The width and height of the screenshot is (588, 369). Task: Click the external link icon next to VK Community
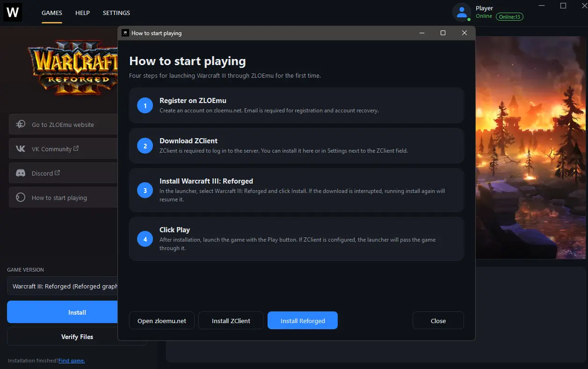76,148
